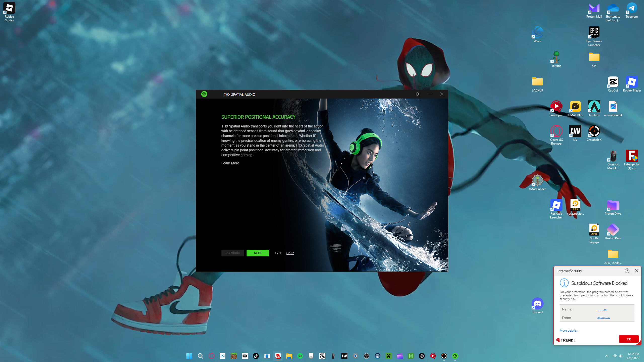The image size is (644, 362).
Task: Select the Opera GX Browser desktop icon
Action: pos(556,135)
